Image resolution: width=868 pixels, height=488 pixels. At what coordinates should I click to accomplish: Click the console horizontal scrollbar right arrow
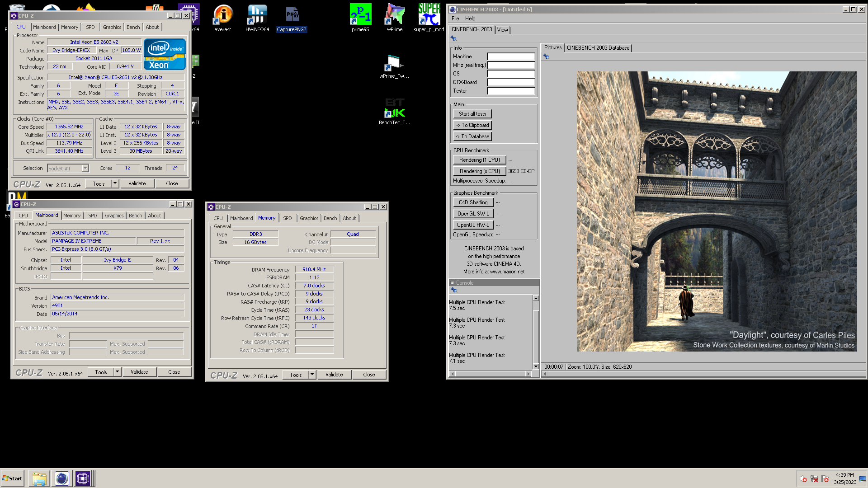(528, 374)
